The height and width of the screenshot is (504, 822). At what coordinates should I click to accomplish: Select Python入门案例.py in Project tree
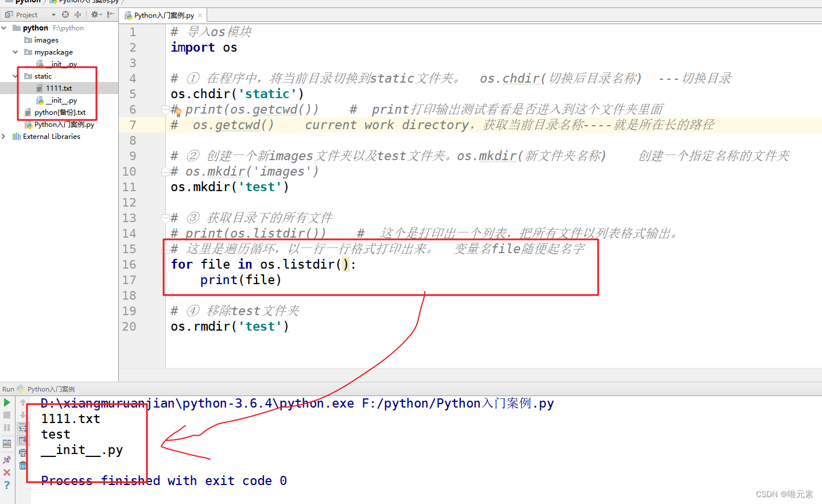tap(59, 125)
